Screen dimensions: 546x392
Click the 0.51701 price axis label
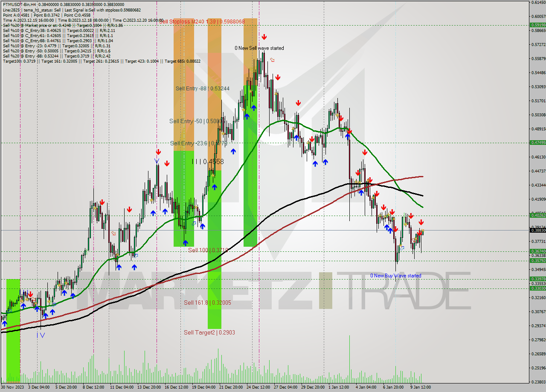pyautogui.click(x=539, y=101)
